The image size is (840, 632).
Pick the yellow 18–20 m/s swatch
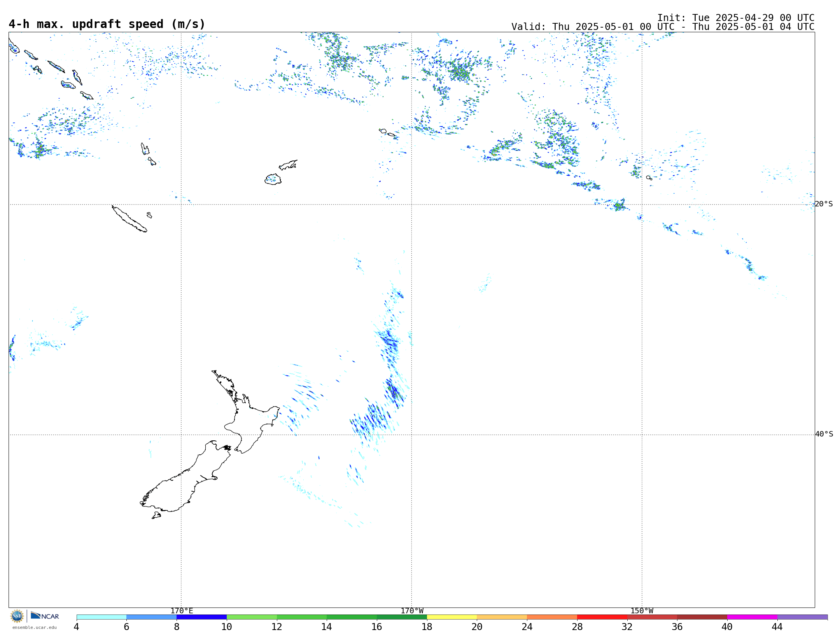452,617
